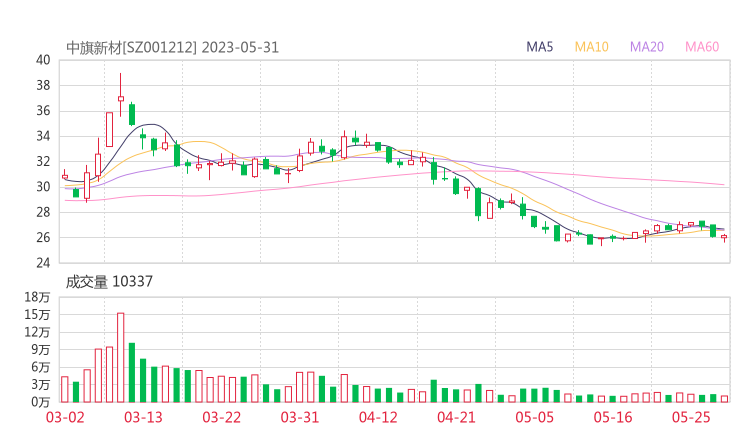This screenshot has height=440, width=740.
Task: Click the 32 price axis label
Action: tap(43, 161)
